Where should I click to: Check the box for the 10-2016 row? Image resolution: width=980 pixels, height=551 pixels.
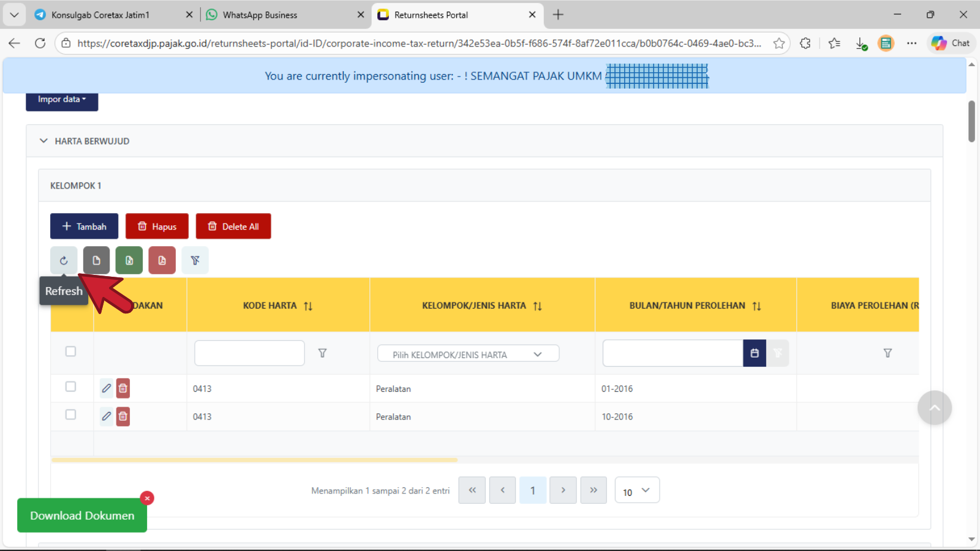[x=71, y=415]
